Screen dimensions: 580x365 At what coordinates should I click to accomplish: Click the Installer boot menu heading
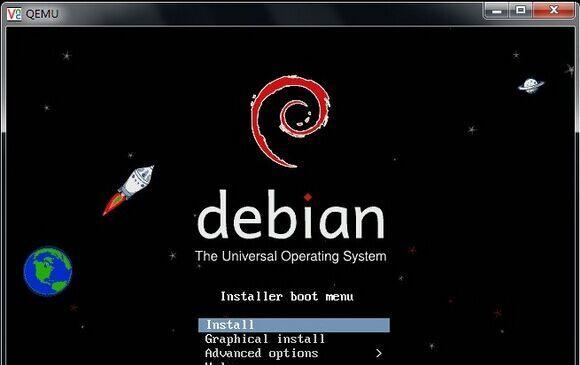point(287,296)
